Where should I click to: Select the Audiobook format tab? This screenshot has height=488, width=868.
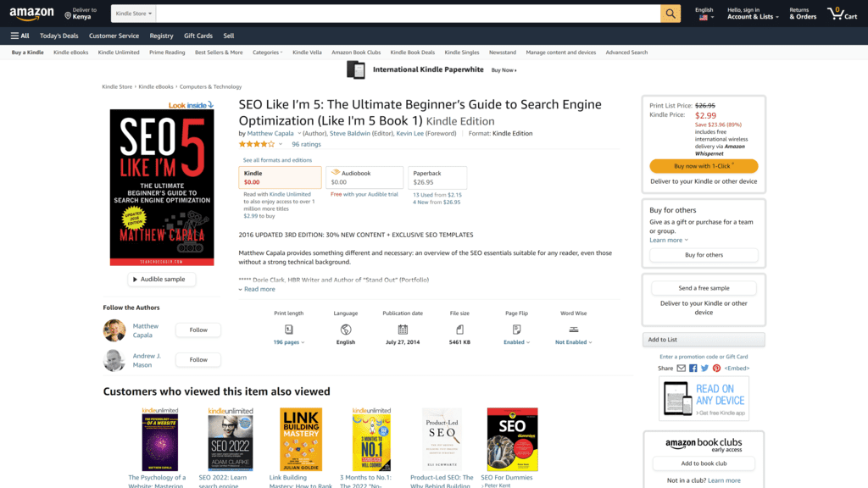click(364, 178)
